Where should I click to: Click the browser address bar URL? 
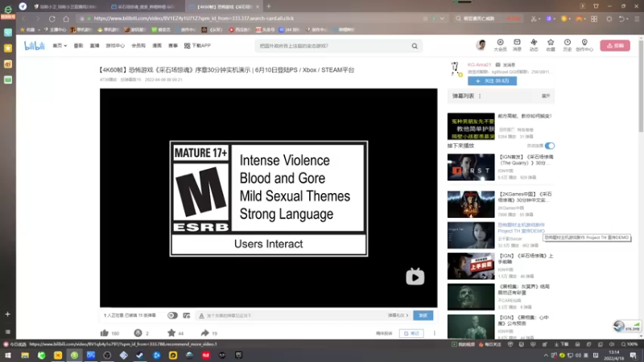click(193, 19)
